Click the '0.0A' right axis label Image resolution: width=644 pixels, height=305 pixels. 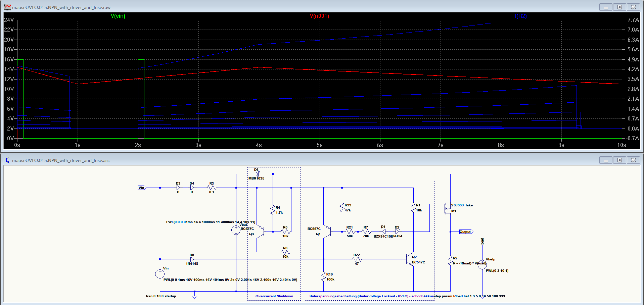633,129
